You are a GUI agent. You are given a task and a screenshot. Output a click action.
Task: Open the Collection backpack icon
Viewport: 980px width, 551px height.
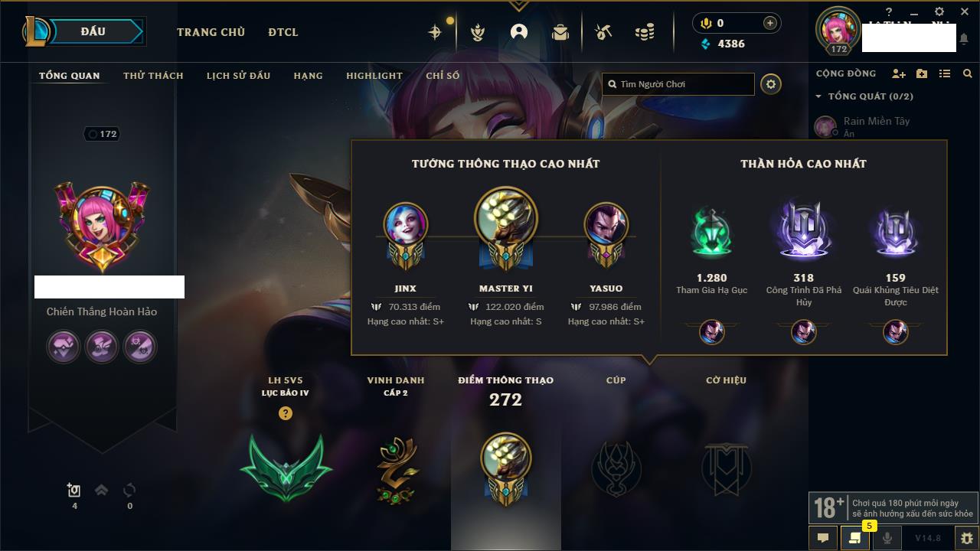tap(560, 32)
